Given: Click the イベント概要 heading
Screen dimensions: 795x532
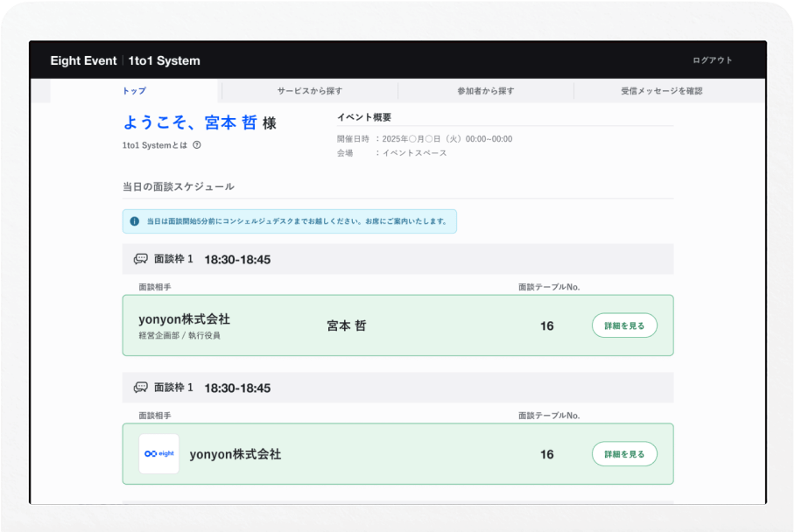Looking at the screenshot, I should [364, 117].
